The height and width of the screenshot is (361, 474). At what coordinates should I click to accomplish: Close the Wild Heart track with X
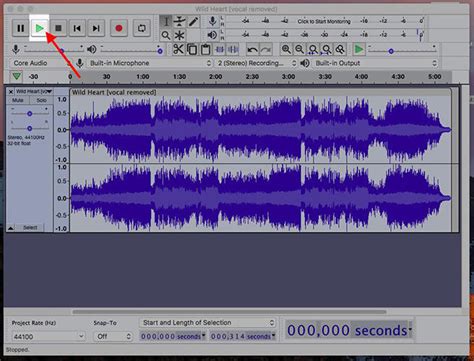[10, 92]
